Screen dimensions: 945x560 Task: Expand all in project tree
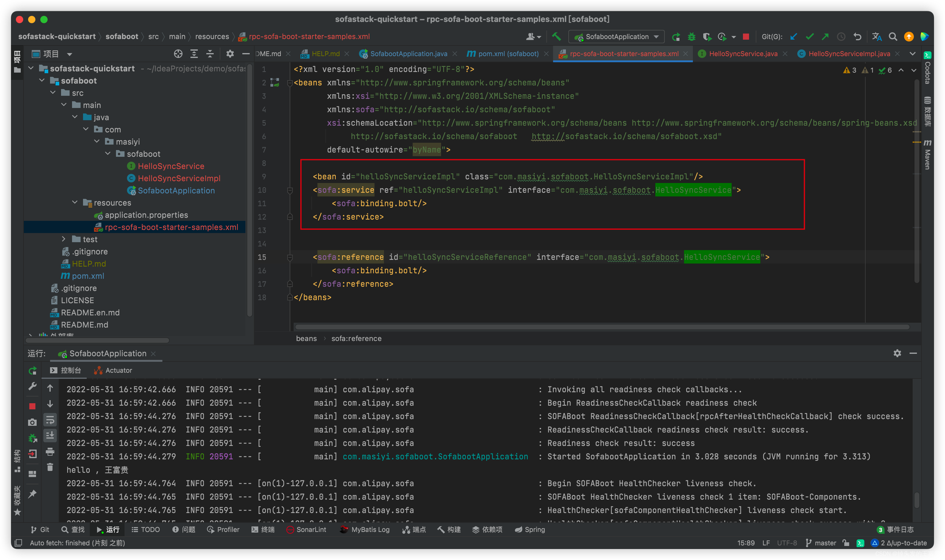[x=194, y=54]
